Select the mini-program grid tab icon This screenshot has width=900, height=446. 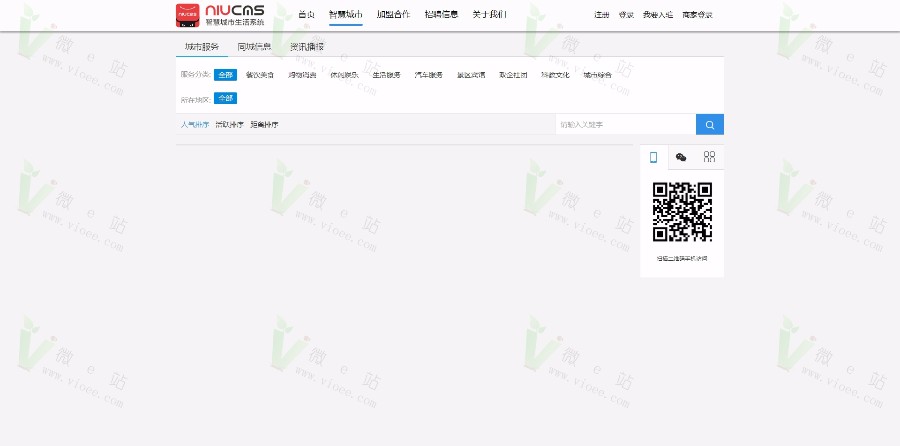(709, 157)
